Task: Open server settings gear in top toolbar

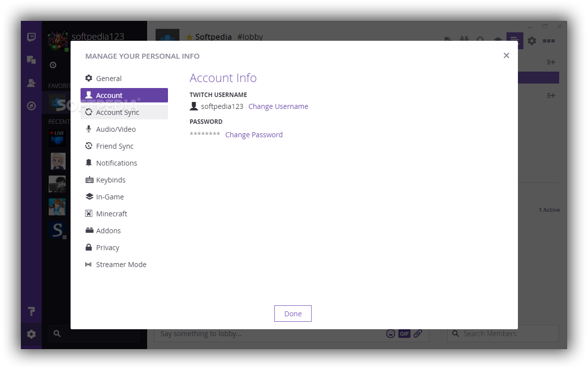Action: pyautogui.click(x=532, y=40)
